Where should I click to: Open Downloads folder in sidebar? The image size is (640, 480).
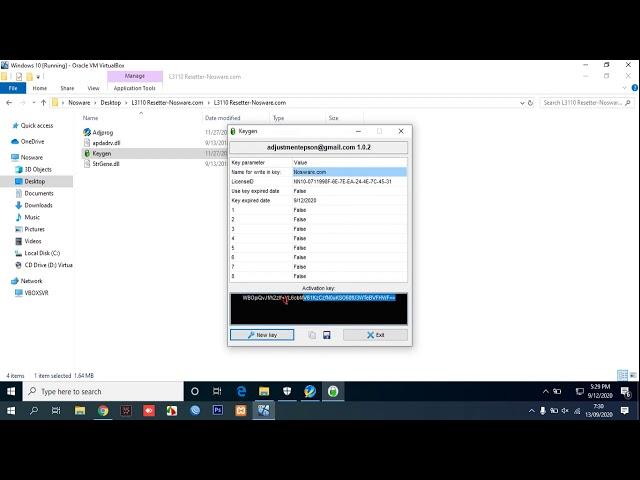(x=34, y=205)
